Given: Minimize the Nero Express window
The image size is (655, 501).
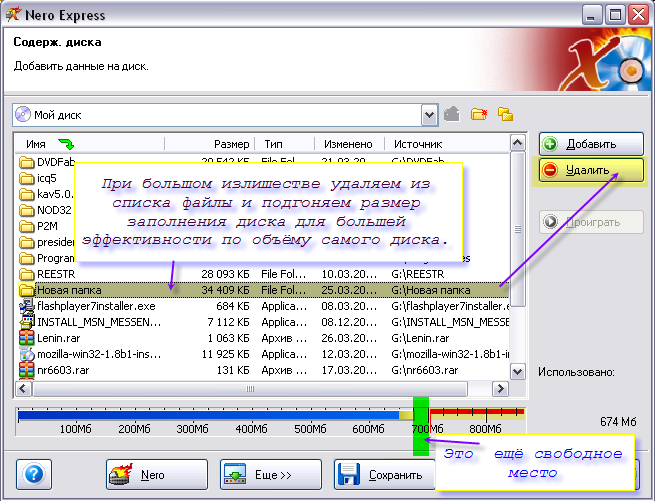Looking at the screenshot, I should 591,16.
